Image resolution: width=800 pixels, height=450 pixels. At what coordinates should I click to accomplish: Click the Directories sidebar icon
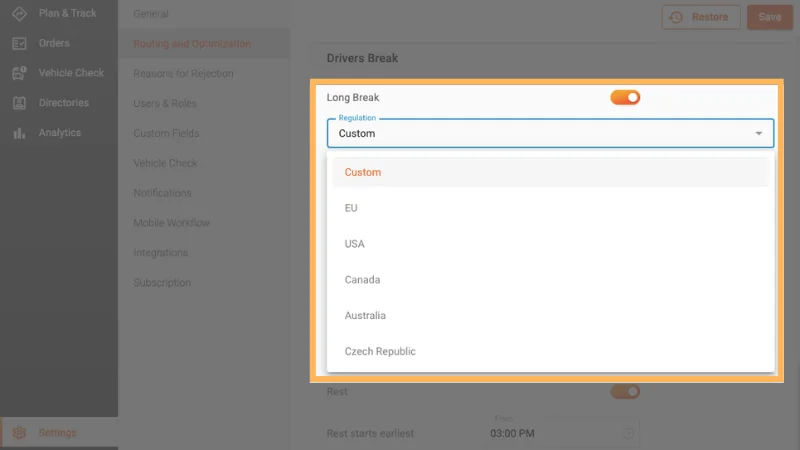19,103
